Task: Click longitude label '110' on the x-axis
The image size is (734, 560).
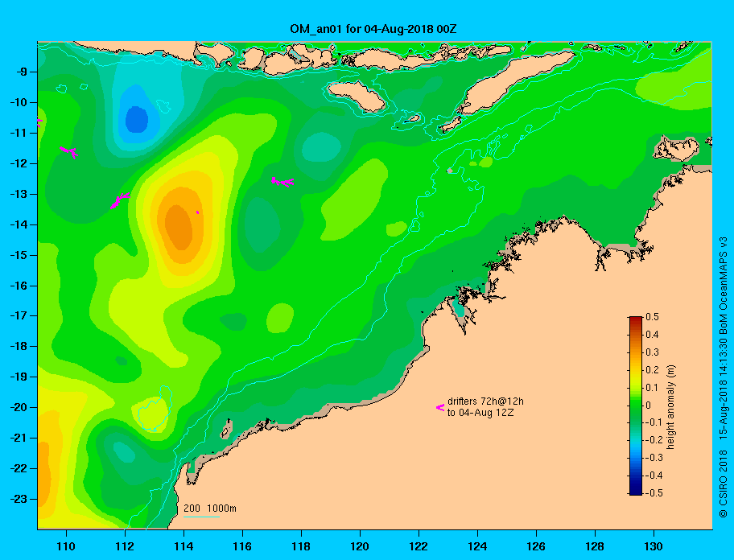Action: click(67, 546)
